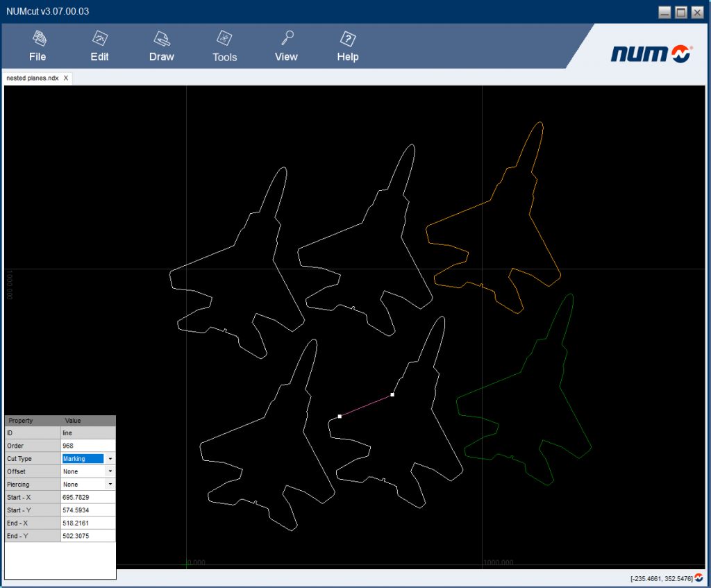Viewport: 711px width, 588px height.
Task: Expand the Offset dropdown set to None
Action: coord(110,471)
